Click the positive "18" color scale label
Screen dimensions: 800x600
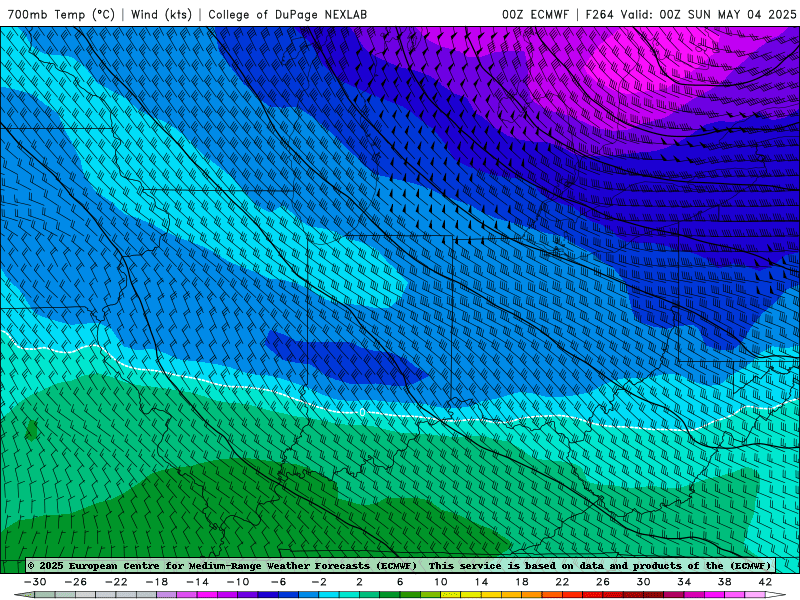coord(522,582)
